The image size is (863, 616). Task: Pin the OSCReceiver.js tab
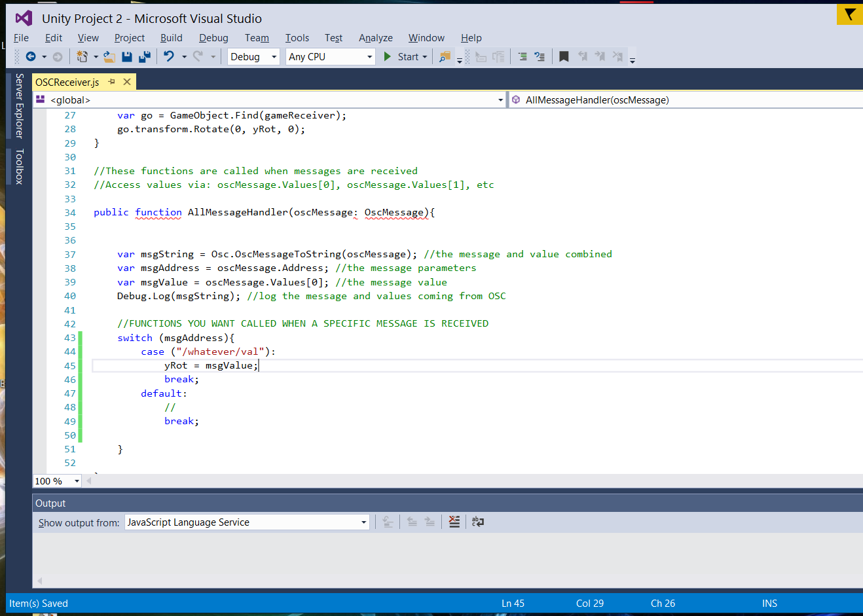point(112,82)
